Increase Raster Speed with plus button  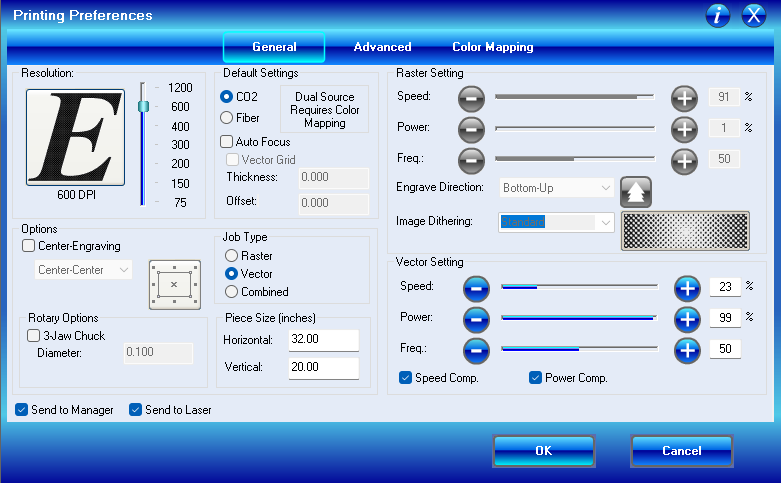coord(684,99)
